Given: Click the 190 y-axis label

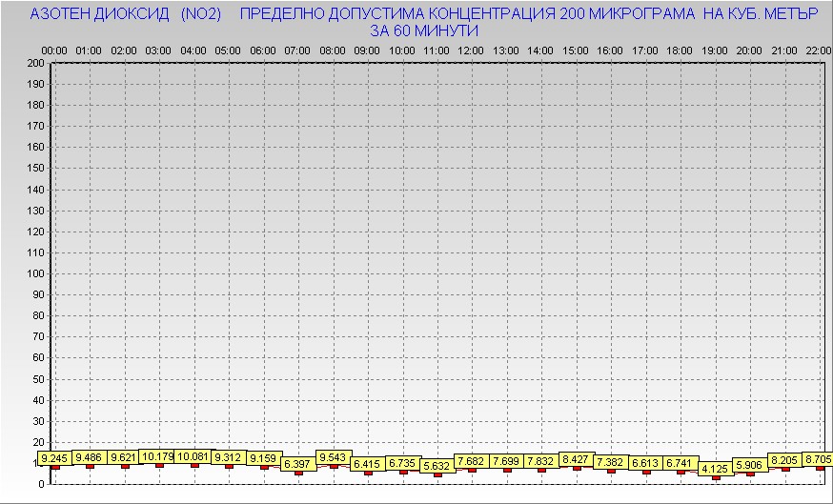Looking at the screenshot, I should [36, 85].
